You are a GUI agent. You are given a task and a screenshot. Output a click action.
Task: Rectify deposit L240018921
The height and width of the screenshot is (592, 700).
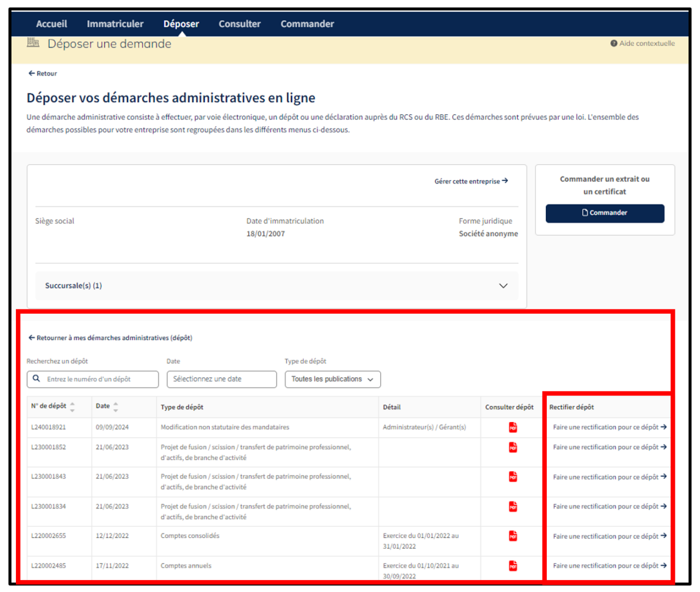609,427
